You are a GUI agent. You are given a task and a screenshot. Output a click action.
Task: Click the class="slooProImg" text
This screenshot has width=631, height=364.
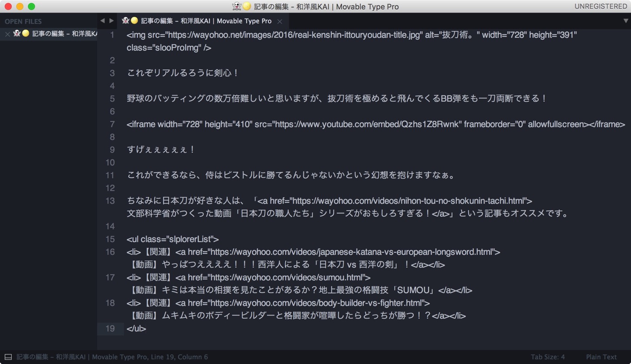(x=164, y=48)
